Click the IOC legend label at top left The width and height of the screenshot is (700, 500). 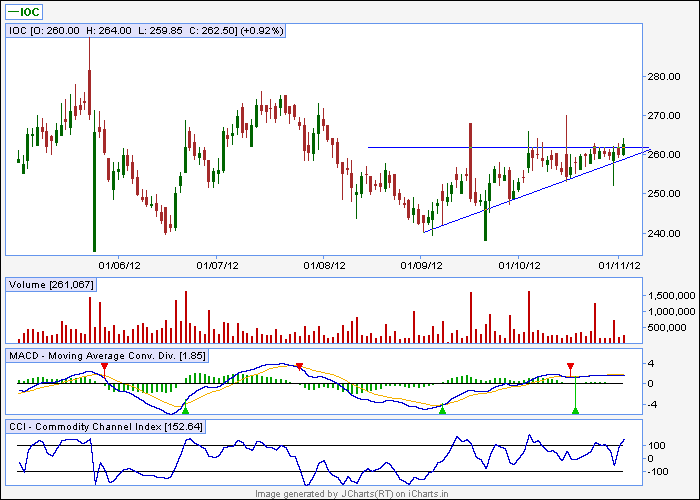click(24, 12)
